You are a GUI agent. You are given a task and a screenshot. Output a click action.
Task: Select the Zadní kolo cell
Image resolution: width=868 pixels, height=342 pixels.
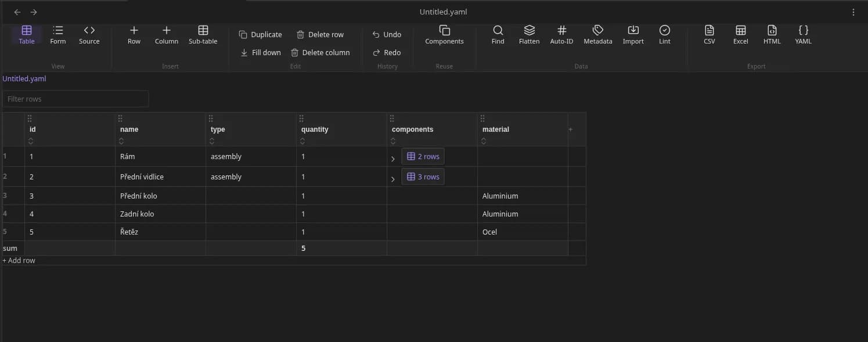160,214
